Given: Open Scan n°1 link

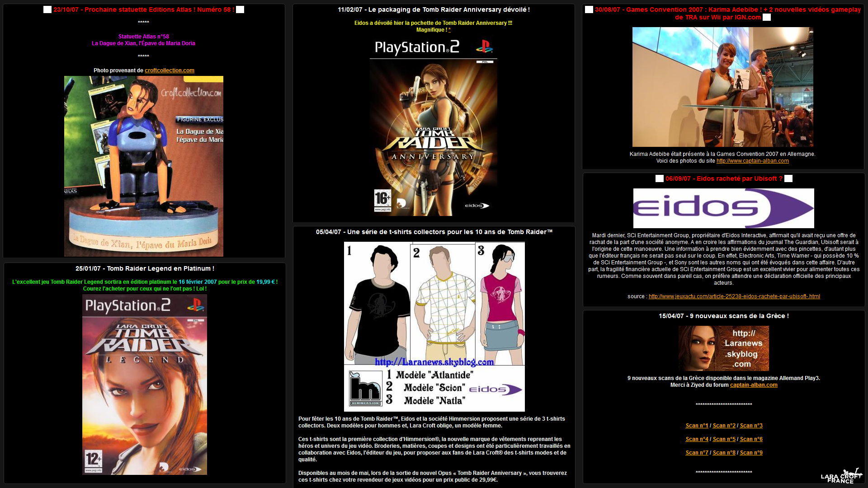Looking at the screenshot, I should click(x=697, y=426).
